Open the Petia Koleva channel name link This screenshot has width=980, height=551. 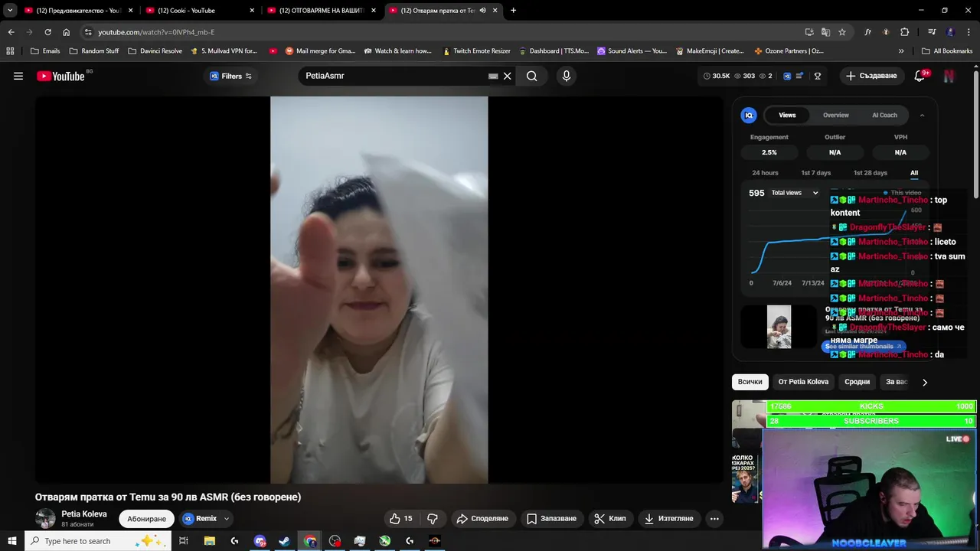(x=84, y=514)
